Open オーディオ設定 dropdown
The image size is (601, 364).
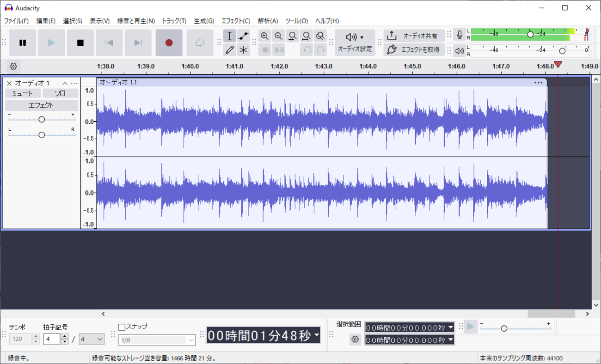coord(355,42)
